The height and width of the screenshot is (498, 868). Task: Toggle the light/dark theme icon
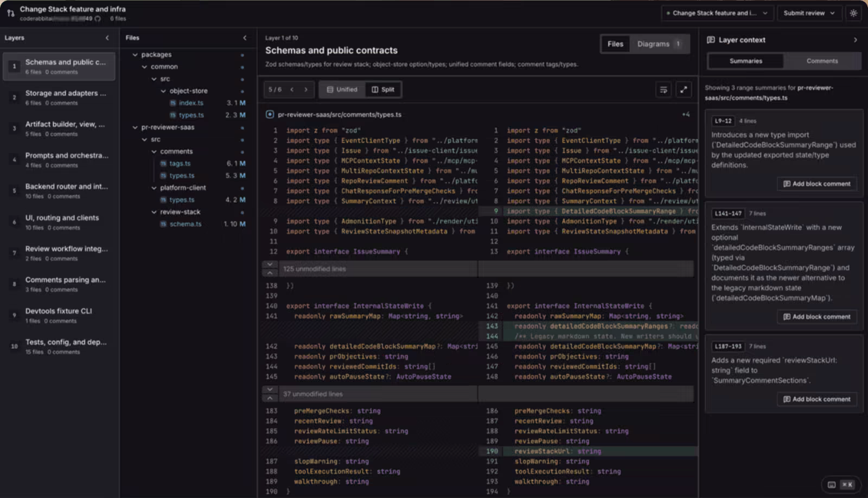click(x=853, y=13)
